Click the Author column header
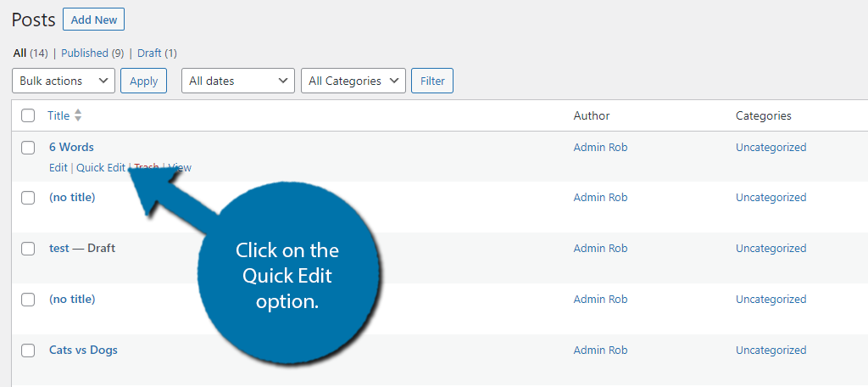Image resolution: width=868 pixels, height=387 pixels. click(x=591, y=116)
